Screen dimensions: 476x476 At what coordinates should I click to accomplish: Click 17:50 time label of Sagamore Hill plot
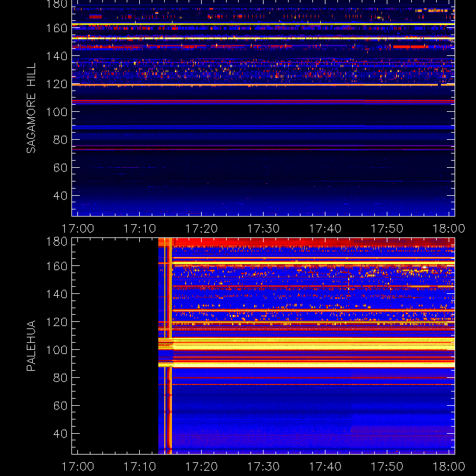387,228
